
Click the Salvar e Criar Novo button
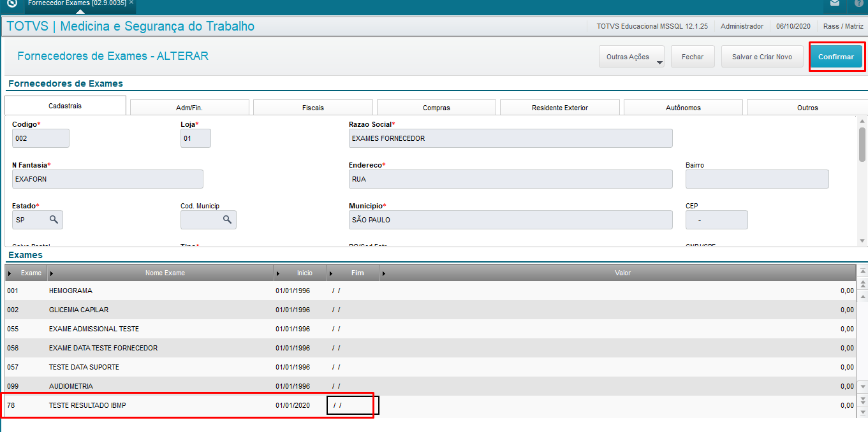click(x=762, y=57)
